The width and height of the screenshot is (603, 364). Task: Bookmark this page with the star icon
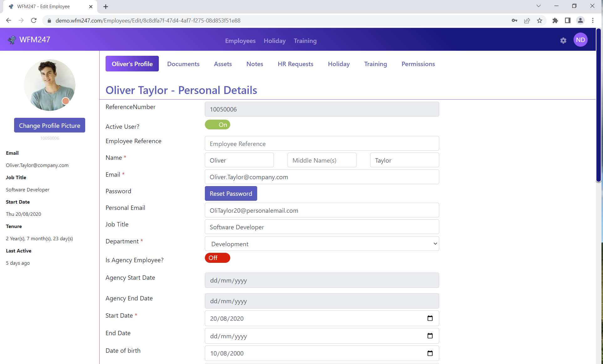coord(539,20)
